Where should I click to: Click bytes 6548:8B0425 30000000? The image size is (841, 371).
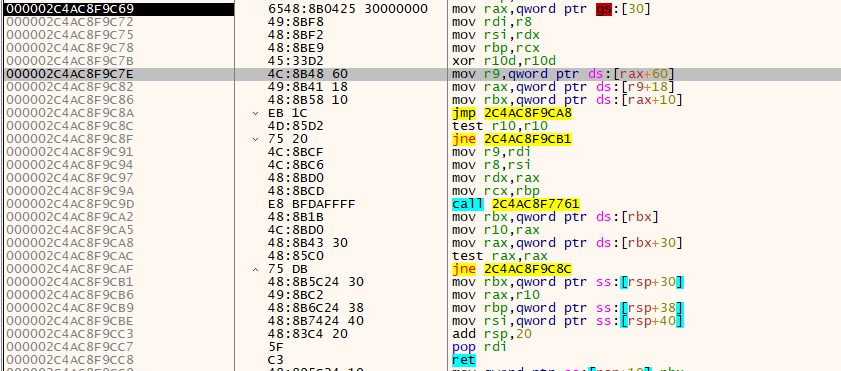pos(348,9)
